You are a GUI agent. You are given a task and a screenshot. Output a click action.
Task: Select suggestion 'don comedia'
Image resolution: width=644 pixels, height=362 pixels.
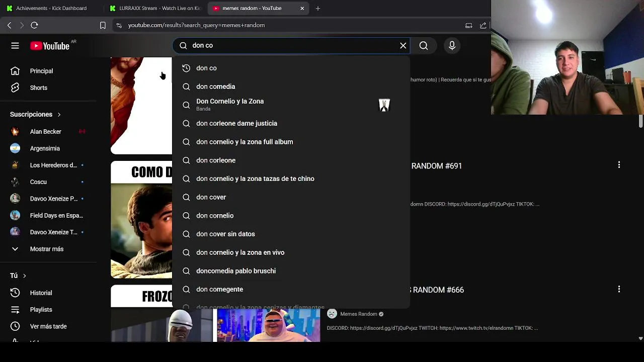(291, 86)
